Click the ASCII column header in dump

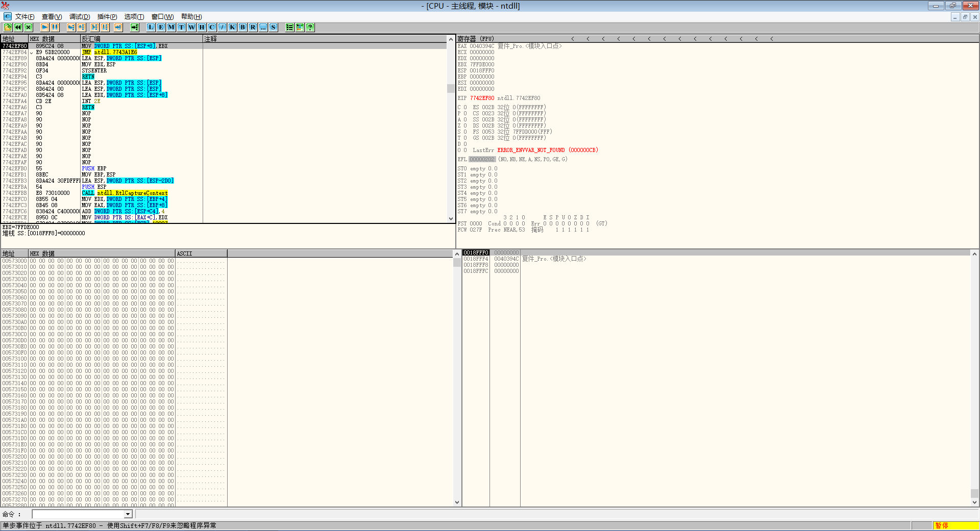[201, 254]
